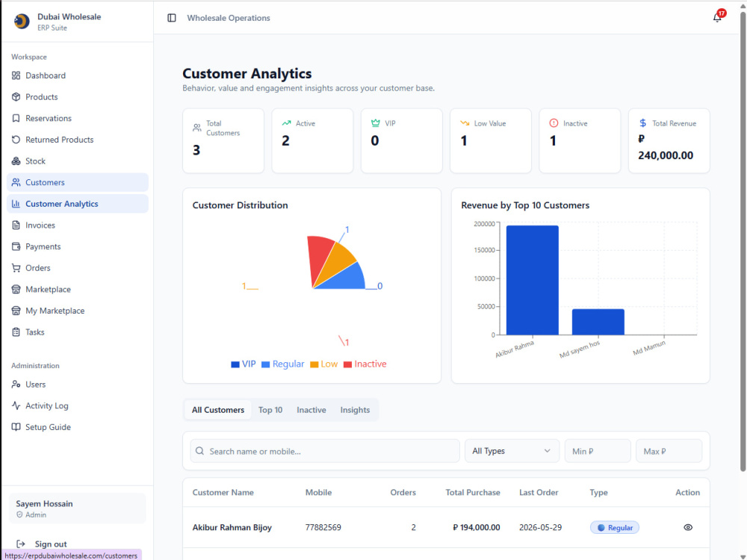Toggle the sidebar panel icon
This screenshot has width=747, height=560.
tap(172, 18)
